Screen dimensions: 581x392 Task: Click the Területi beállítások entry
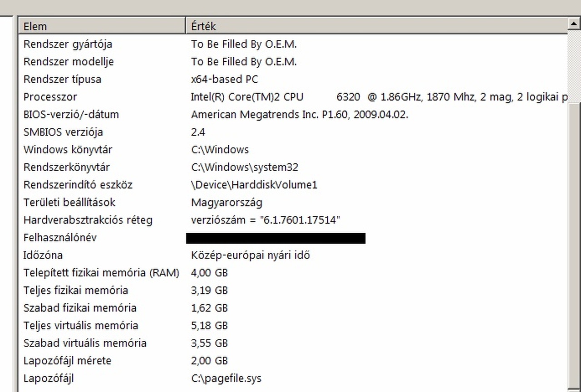pyautogui.click(x=69, y=202)
